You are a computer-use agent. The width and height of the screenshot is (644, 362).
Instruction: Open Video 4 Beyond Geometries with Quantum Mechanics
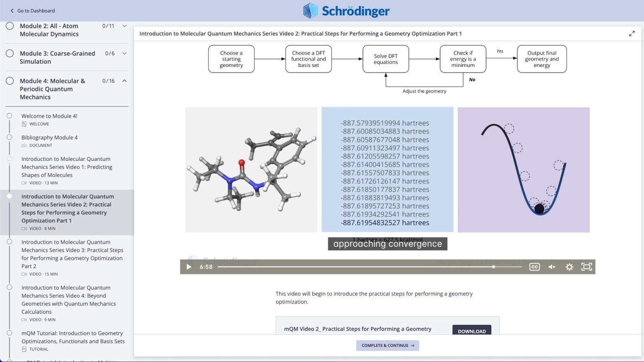[69, 300]
